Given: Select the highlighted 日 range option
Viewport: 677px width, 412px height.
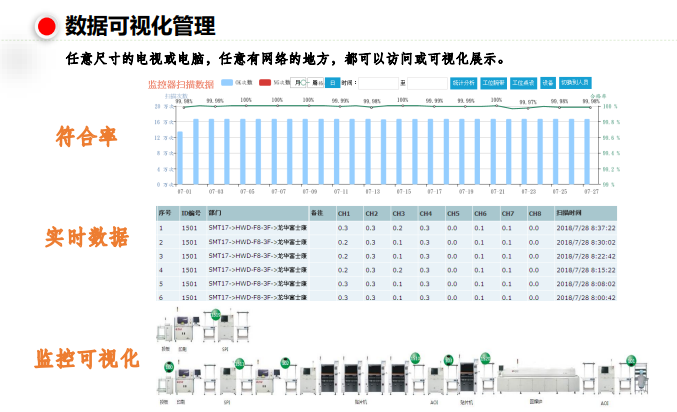Looking at the screenshot, I should pos(333,83).
